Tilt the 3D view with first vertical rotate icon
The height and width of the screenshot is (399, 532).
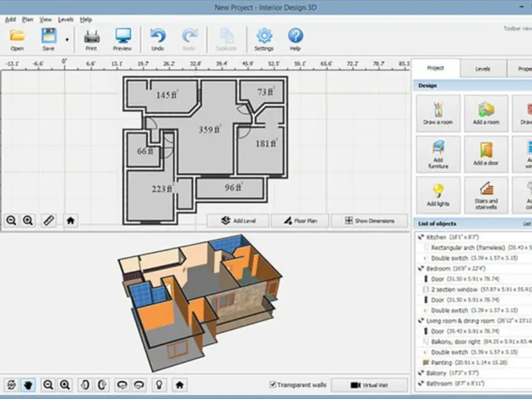tap(85, 385)
